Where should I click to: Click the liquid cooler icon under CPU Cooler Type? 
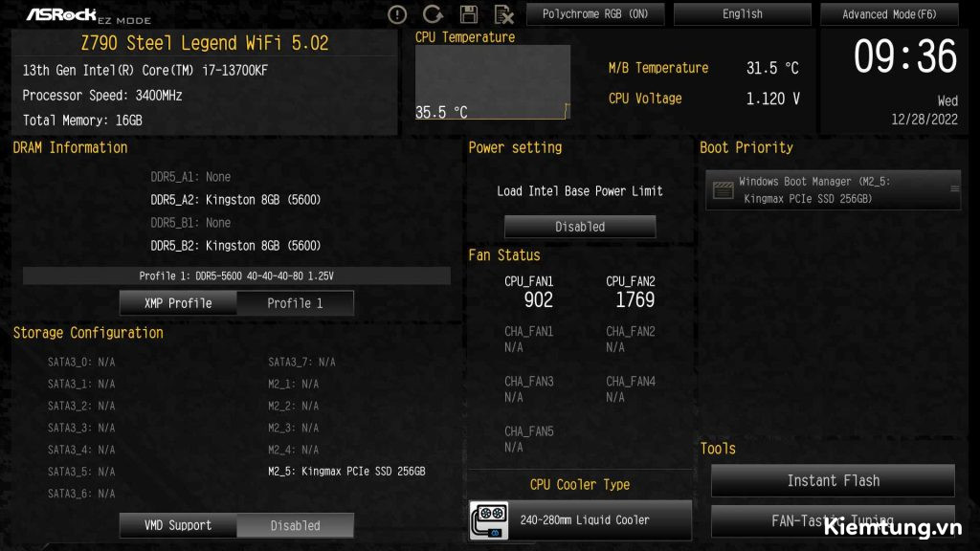tap(489, 519)
